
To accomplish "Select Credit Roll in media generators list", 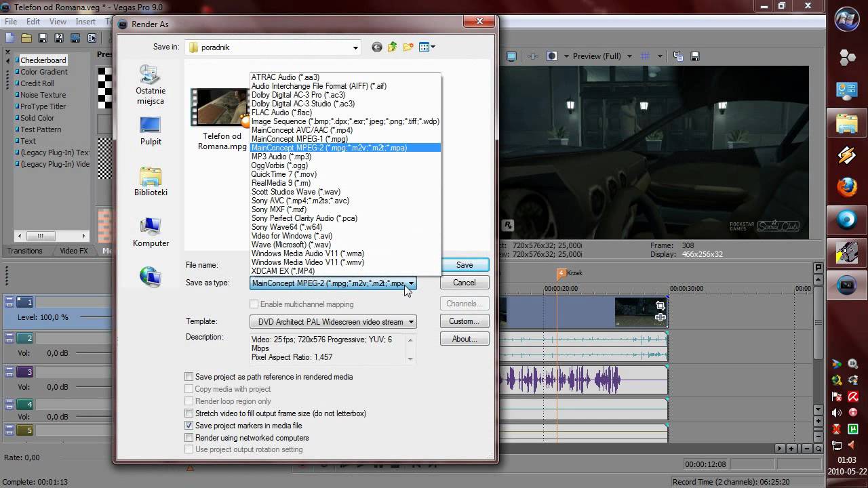I will coord(37,83).
